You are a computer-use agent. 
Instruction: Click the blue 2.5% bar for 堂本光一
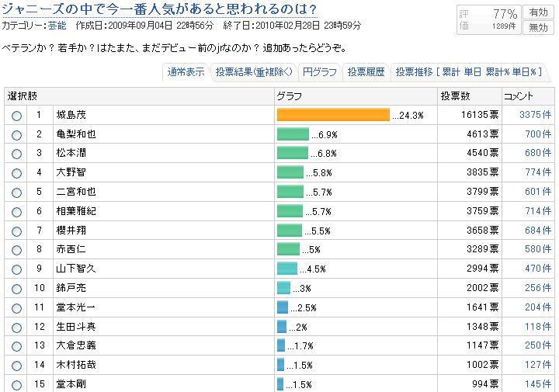coord(283,307)
